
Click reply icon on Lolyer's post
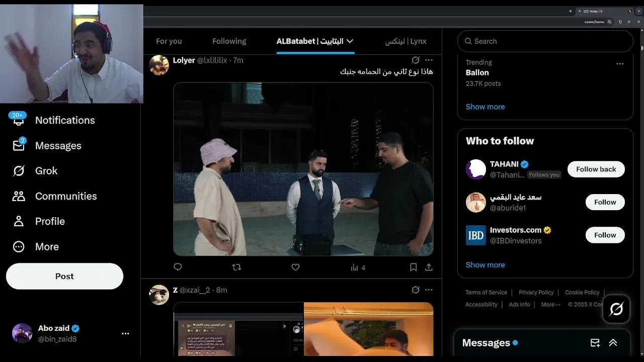pos(178,267)
